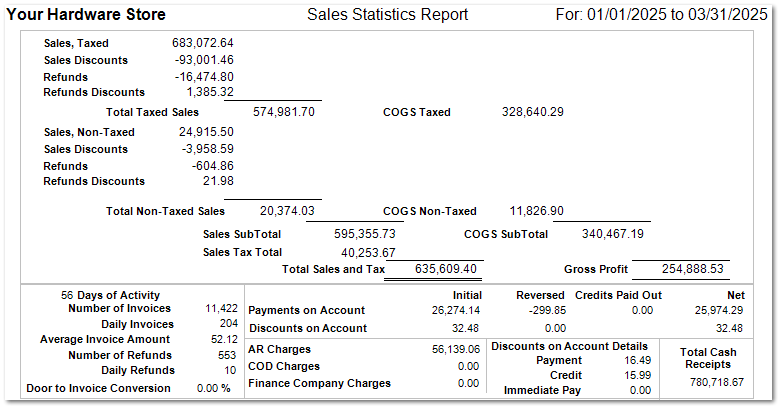
Task: Select Payments on Account initial 26,274.14
Action: click(x=456, y=310)
